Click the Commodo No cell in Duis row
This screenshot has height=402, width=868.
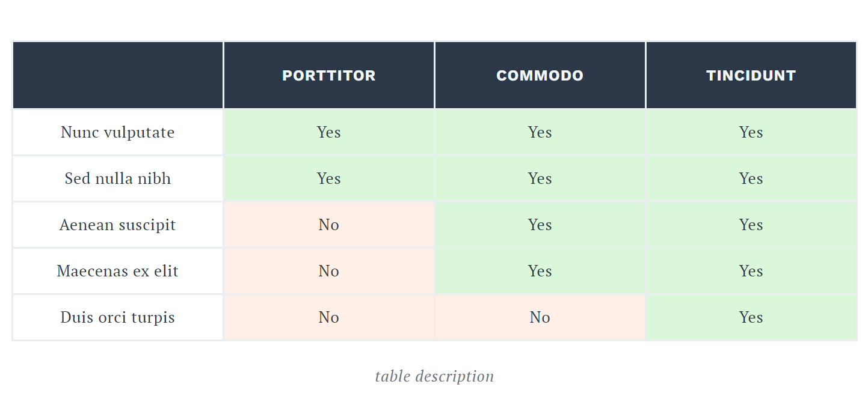point(540,317)
